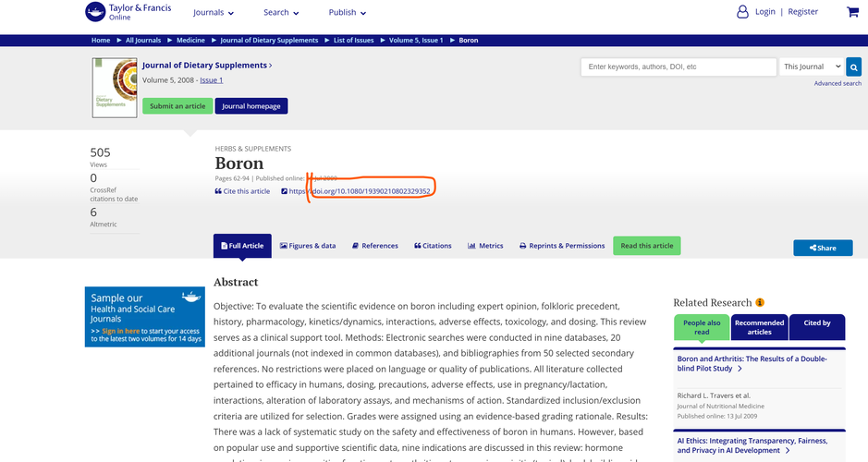Click the Related Research info icon
Image resolution: width=868 pixels, height=462 pixels.
(760, 302)
